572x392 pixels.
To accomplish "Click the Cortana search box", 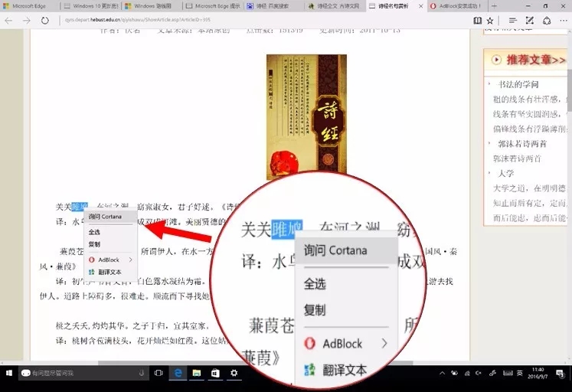I will point(83,373).
